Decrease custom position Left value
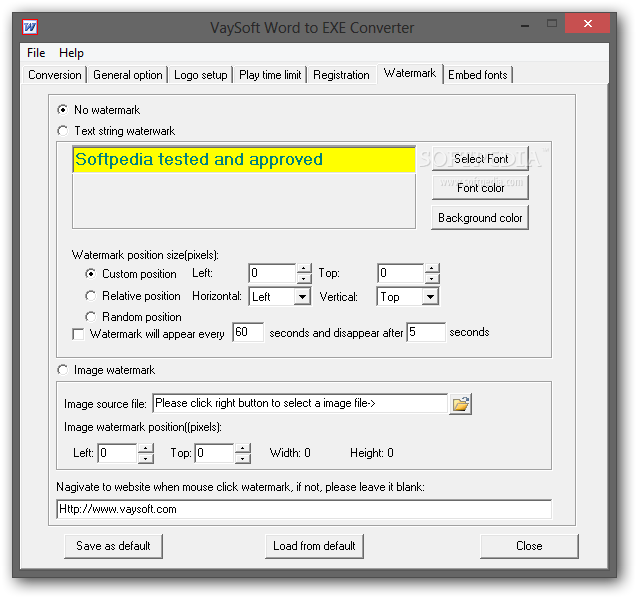637x598 pixels. point(304,278)
